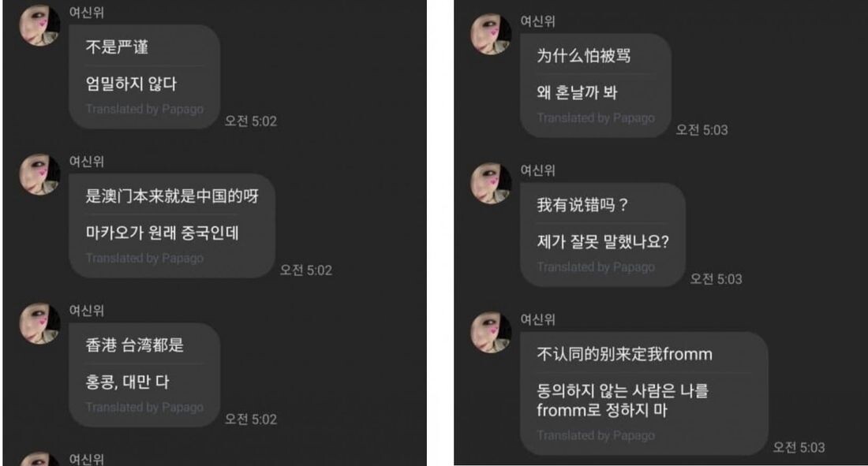Click 'Translated by Papago' under '엄밀하지 않다'
Viewport: 868px width, 466px height.
144,109
